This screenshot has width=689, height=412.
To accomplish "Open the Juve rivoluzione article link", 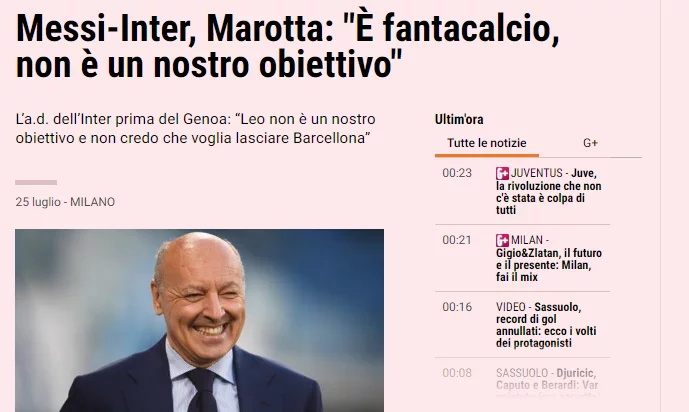I will [x=548, y=192].
